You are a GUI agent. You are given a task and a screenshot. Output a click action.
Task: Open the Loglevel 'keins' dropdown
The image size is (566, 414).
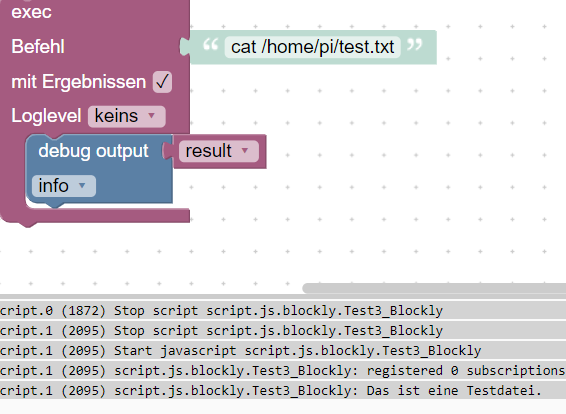point(127,116)
